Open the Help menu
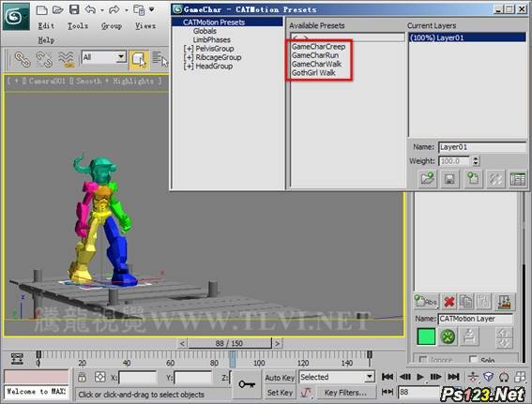The image size is (532, 404). click(46, 40)
